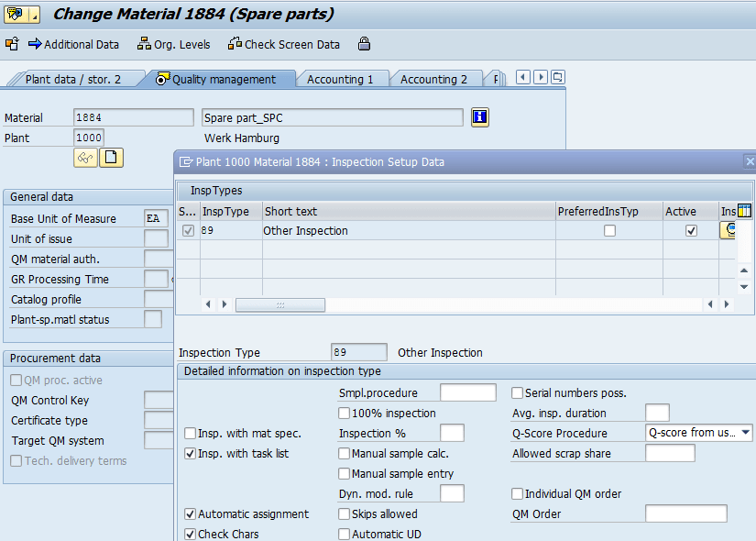
Task: Click the QM Order input field
Action: coord(686,514)
